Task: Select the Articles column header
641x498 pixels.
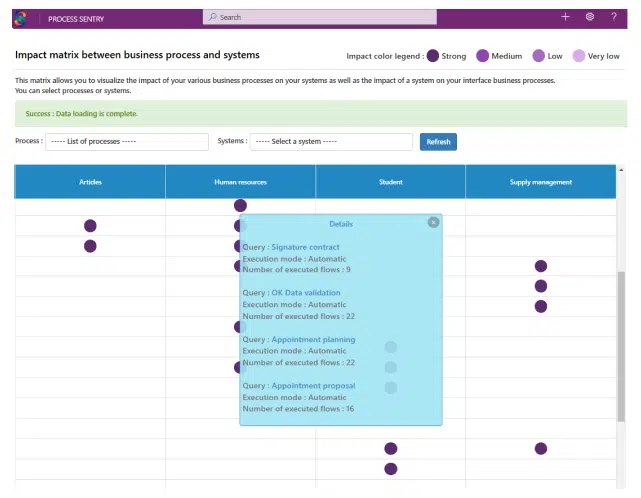Action: (x=90, y=182)
